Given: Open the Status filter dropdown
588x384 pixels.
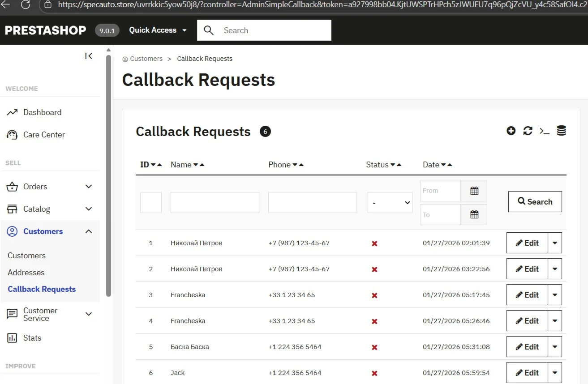Looking at the screenshot, I should [390, 202].
